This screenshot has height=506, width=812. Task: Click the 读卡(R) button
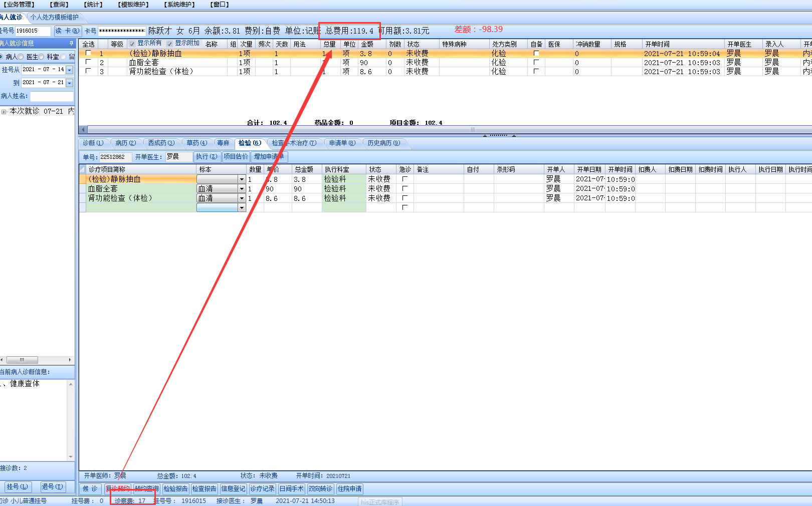pyautogui.click(x=67, y=31)
